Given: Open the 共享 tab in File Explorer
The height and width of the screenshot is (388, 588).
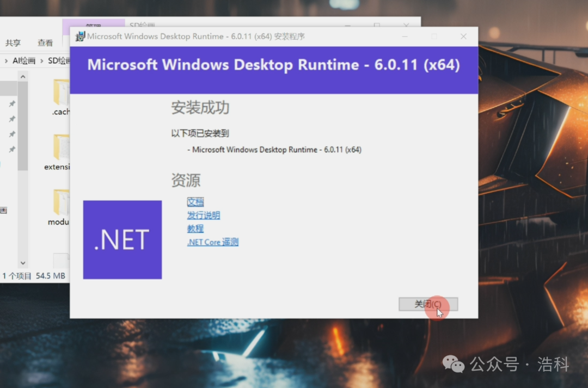Looking at the screenshot, I should pos(13,43).
